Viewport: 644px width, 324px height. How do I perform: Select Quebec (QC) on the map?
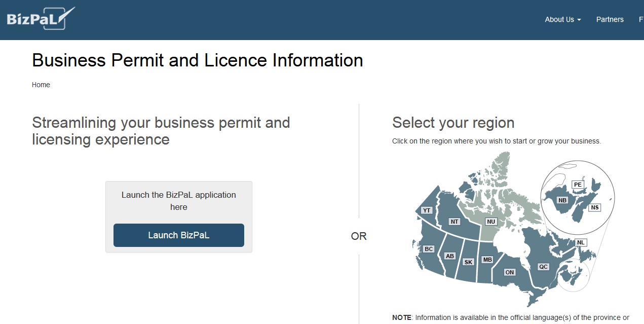point(543,267)
